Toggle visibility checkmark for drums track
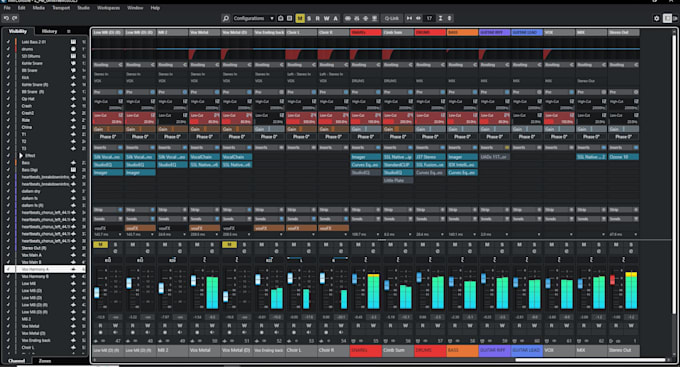 [8, 49]
